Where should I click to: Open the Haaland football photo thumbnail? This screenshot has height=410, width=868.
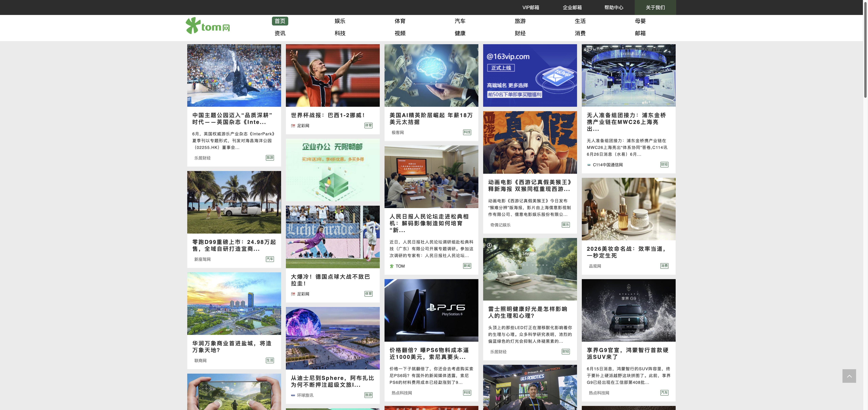tap(333, 75)
